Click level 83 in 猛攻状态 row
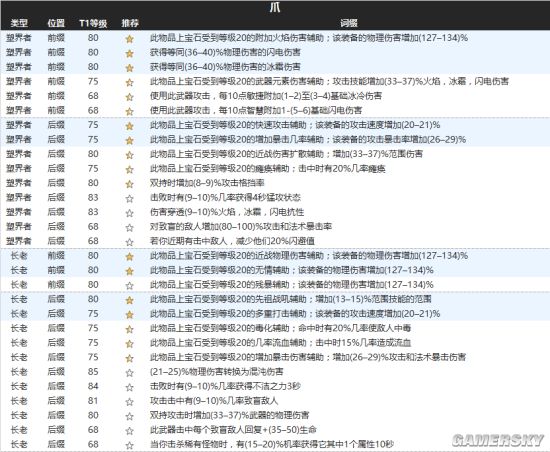 pyautogui.click(x=93, y=197)
